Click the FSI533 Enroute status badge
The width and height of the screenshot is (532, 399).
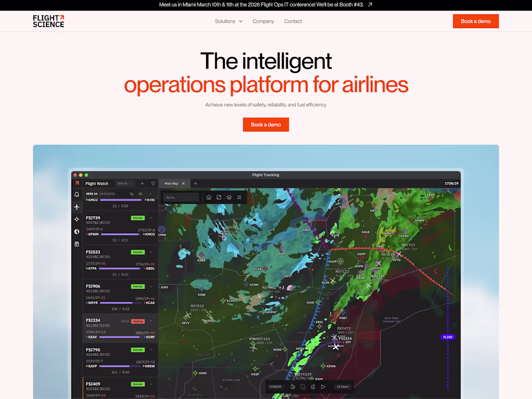coord(138,252)
